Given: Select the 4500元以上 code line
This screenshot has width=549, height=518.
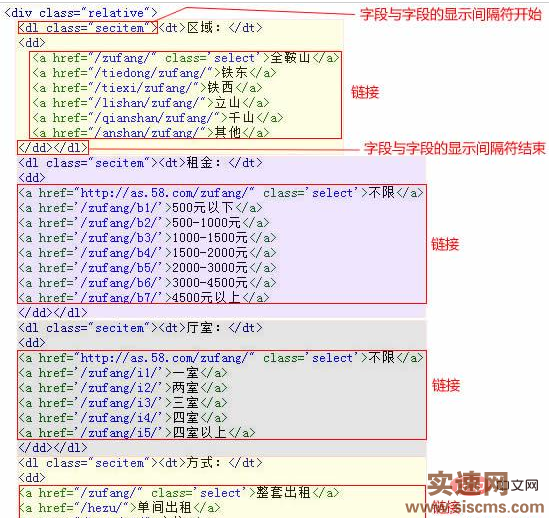Looking at the screenshot, I should [144, 298].
